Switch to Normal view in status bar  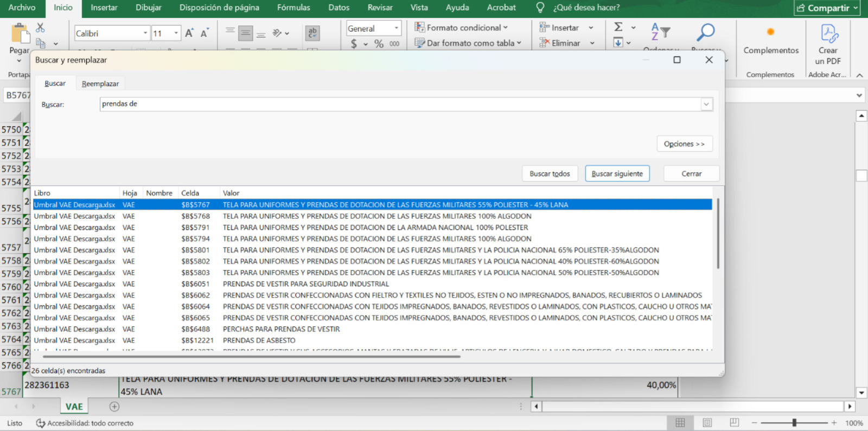click(x=680, y=423)
